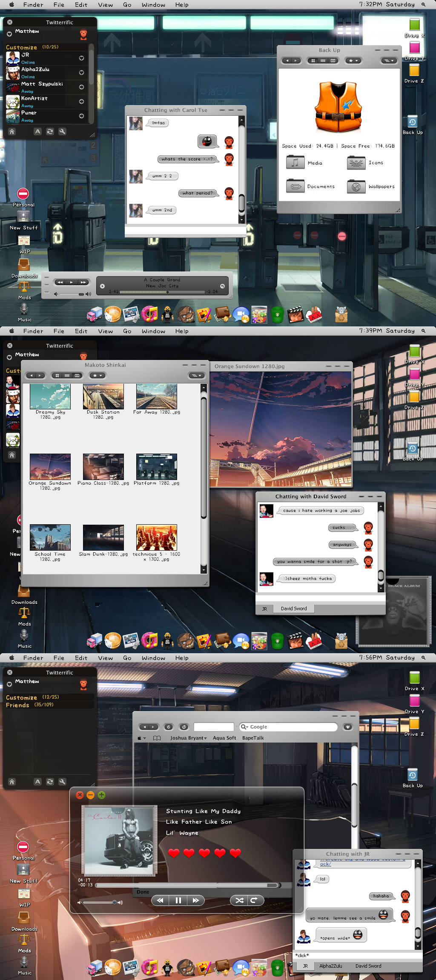
Task: Toggle shuffle in the Lil' Wayne player
Action: pos(240,900)
